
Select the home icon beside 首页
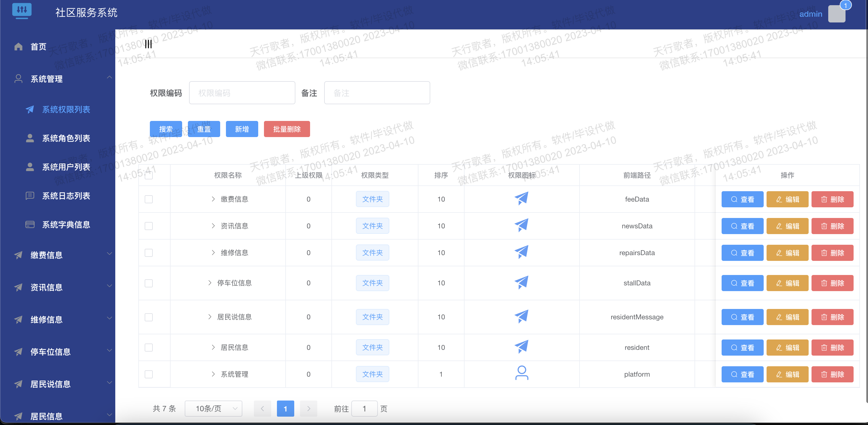(x=18, y=46)
